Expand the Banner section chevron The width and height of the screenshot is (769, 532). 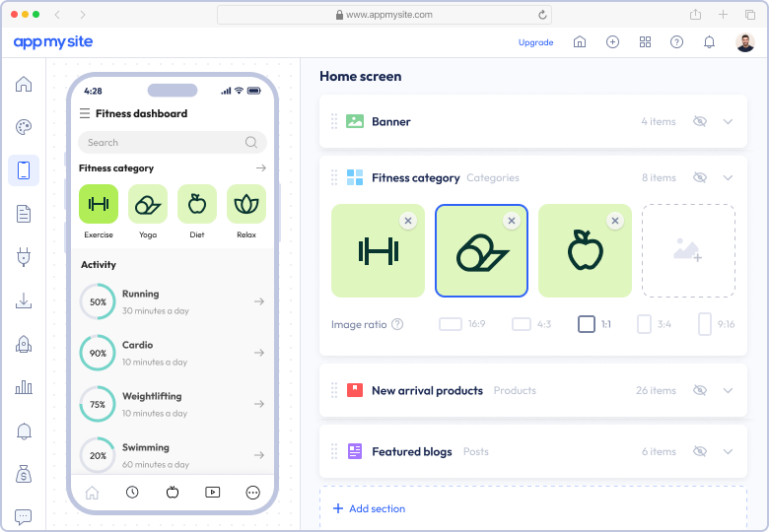coord(728,121)
